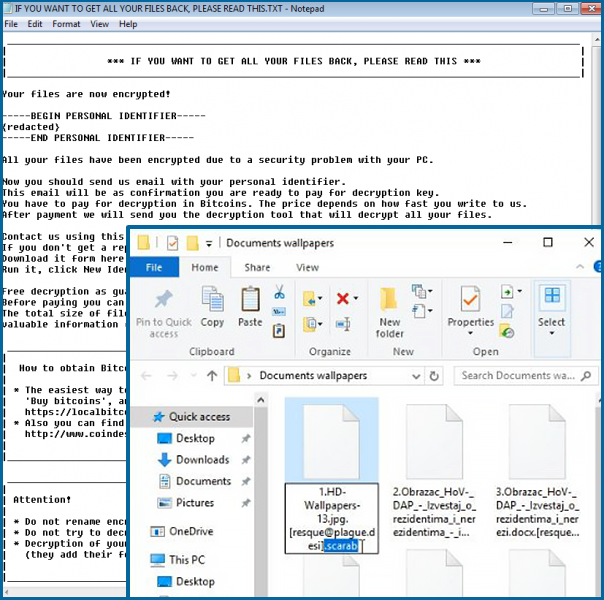Click the Paste shortcut icon
The height and width of the screenshot is (600, 604).
tap(279, 331)
